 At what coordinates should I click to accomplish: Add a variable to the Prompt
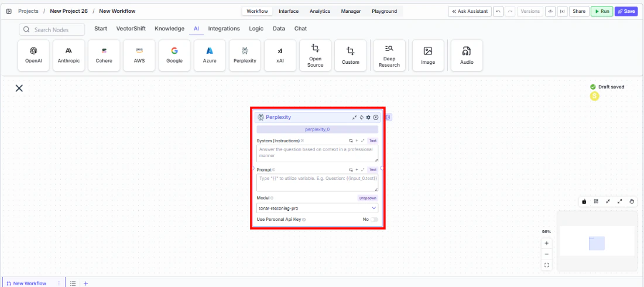pyautogui.click(x=357, y=169)
